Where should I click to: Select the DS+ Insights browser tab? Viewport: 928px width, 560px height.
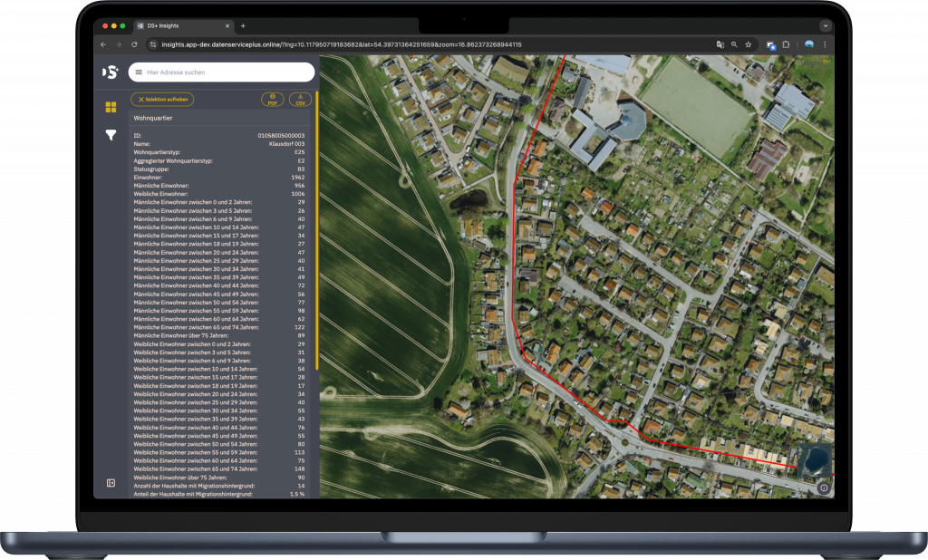pos(181,25)
